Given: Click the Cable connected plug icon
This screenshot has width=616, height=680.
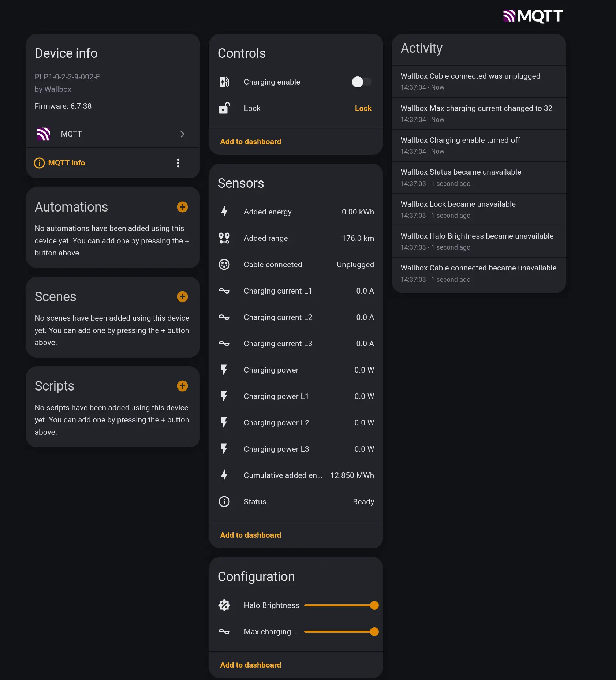Looking at the screenshot, I should [224, 265].
